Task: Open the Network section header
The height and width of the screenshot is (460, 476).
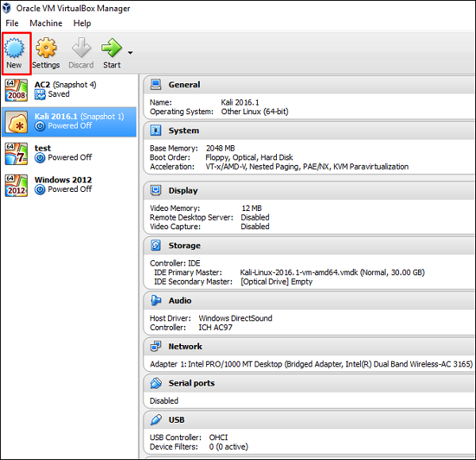Action: [185, 347]
